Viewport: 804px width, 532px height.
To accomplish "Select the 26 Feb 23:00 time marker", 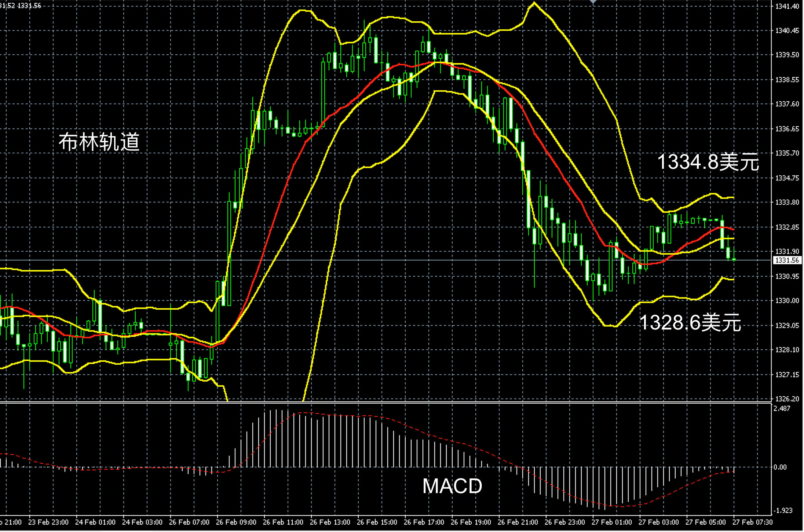I will tap(565, 522).
